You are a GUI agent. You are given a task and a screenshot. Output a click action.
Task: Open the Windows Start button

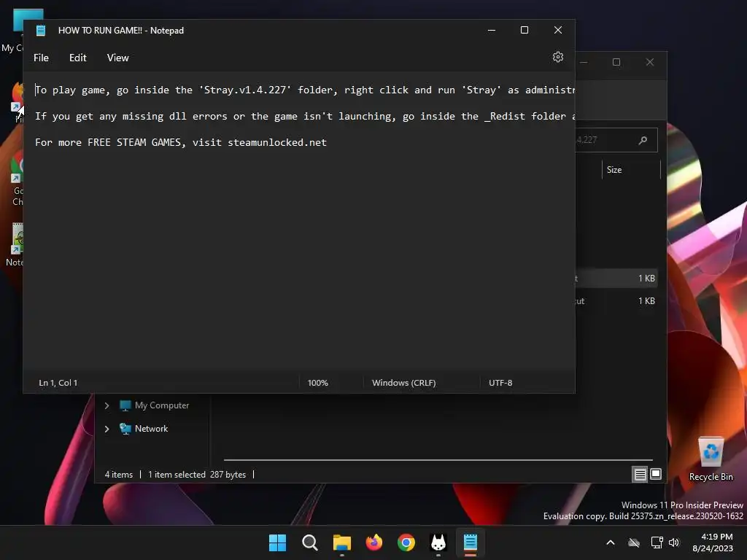click(277, 542)
